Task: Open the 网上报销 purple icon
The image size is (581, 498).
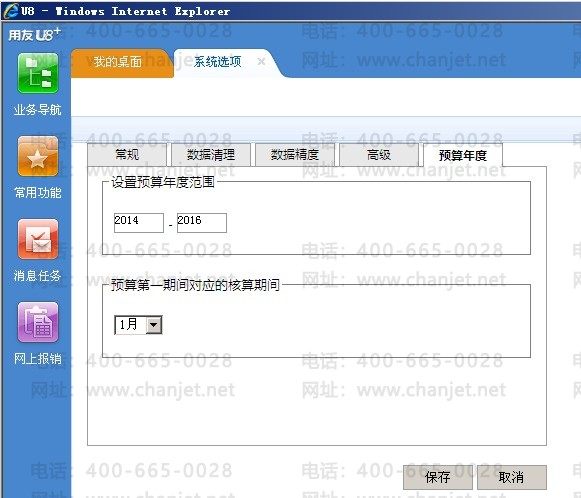Action: 38,322
